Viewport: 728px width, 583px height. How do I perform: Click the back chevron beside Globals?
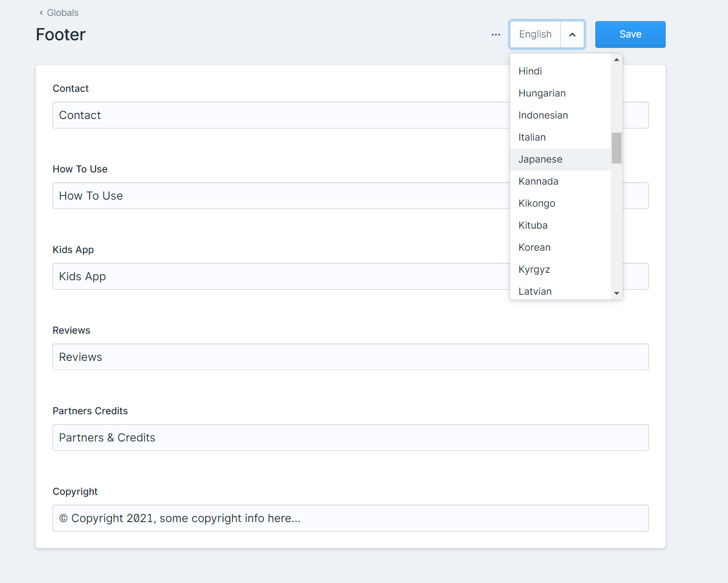click(x=41, y=13)
